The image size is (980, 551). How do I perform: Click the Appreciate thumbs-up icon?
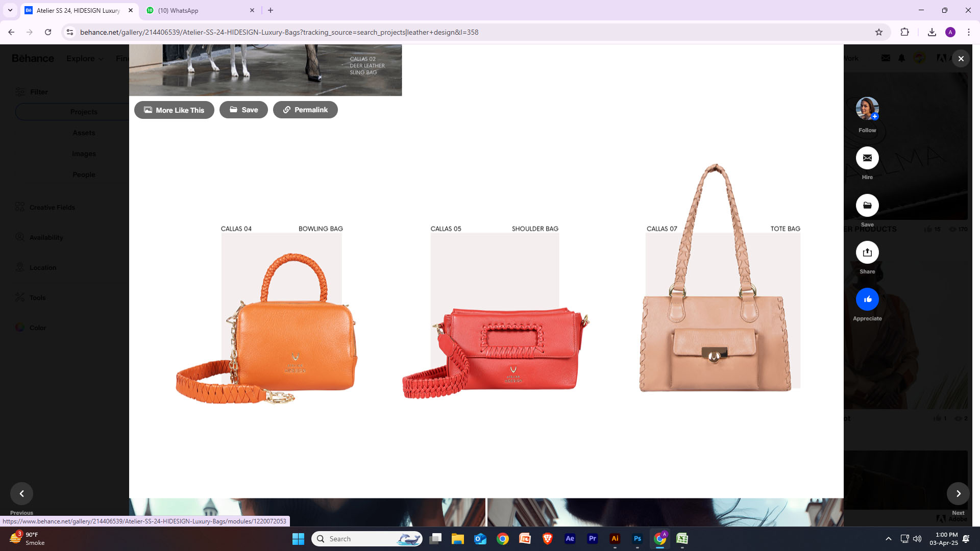(x=867, y=299)
